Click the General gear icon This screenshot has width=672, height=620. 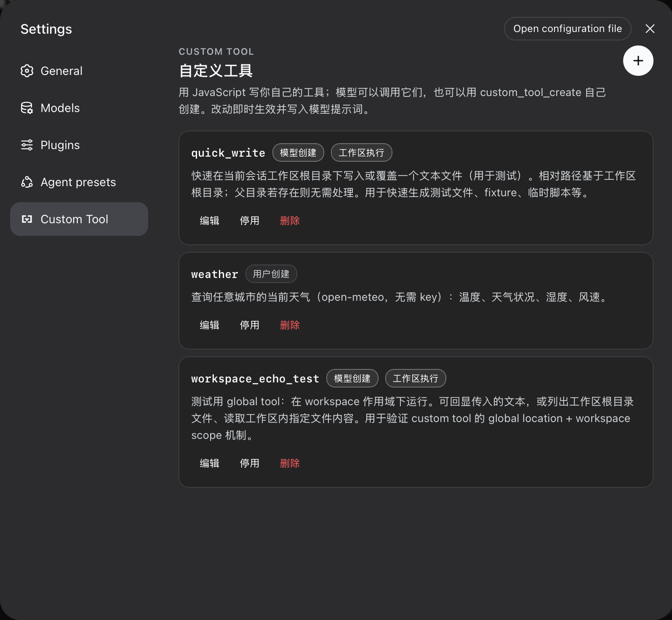click(x=27, y=71)
